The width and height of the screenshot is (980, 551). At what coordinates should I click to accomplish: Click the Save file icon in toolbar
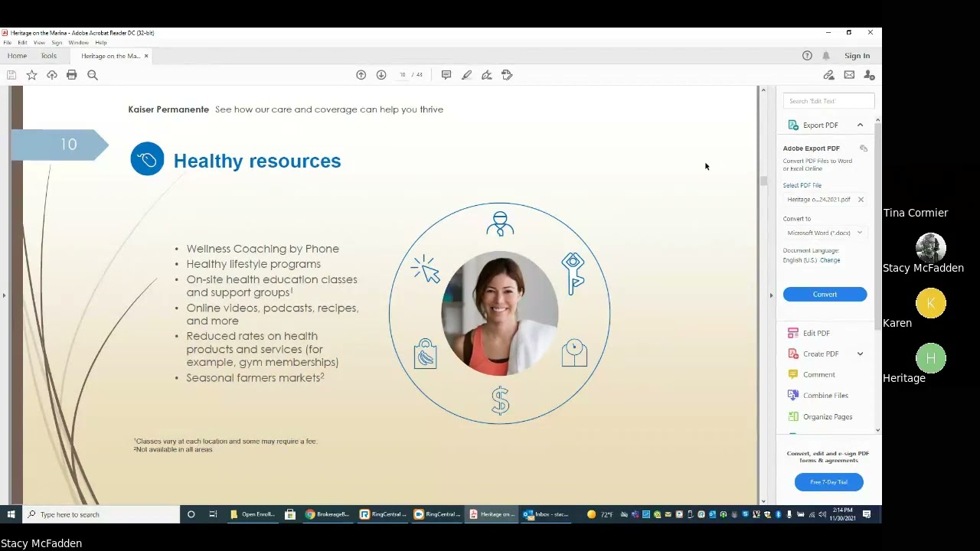pos(11,75)
